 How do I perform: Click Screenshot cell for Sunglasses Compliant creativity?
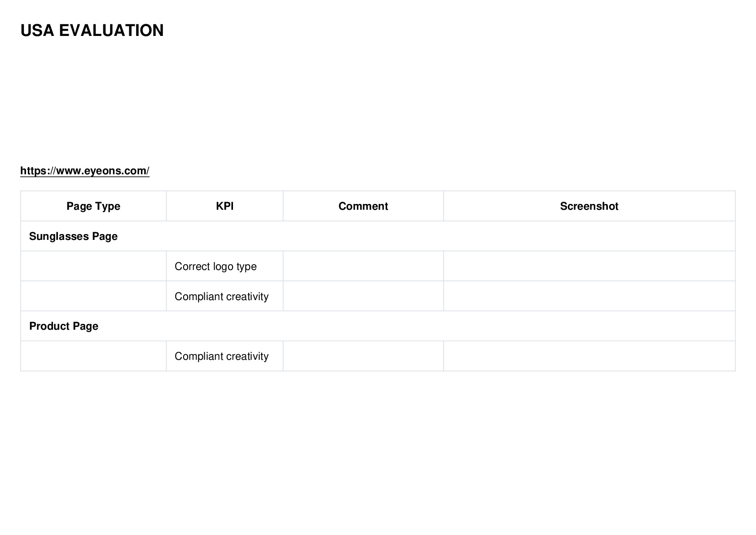589,296
